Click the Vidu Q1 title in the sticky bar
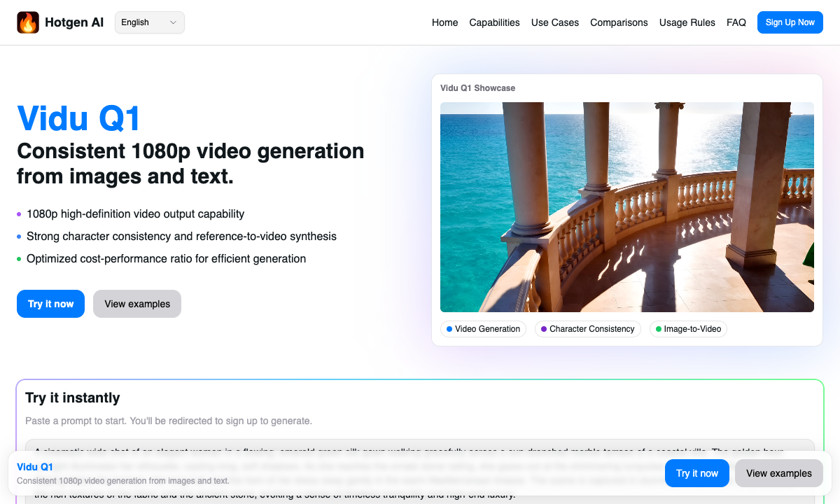This screenshot has height=504, width=840. [x=35, y=467]
